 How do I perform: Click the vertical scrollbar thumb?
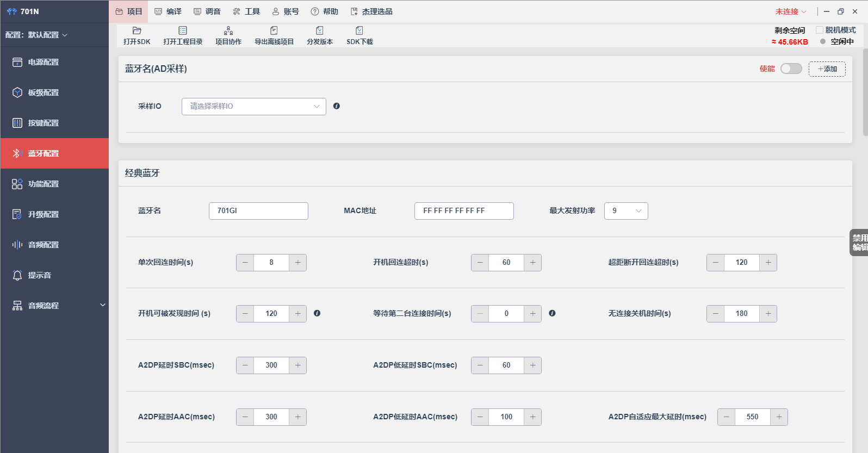tap(865, 92)
